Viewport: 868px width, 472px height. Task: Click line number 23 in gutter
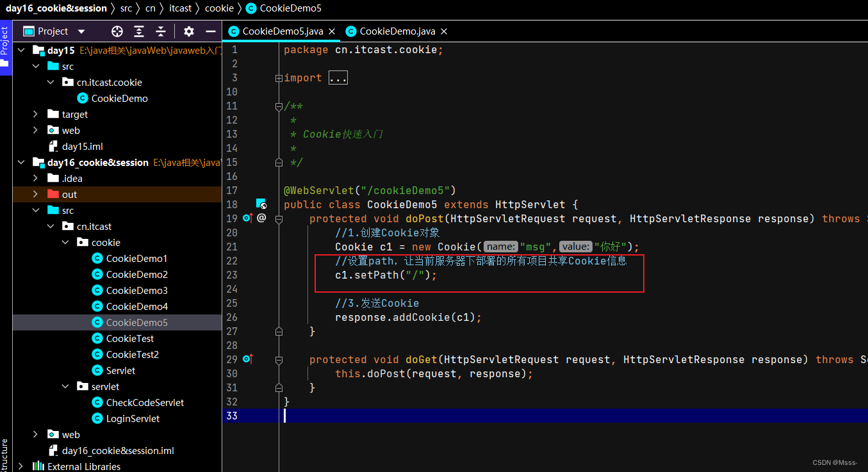tap(232, 275)
